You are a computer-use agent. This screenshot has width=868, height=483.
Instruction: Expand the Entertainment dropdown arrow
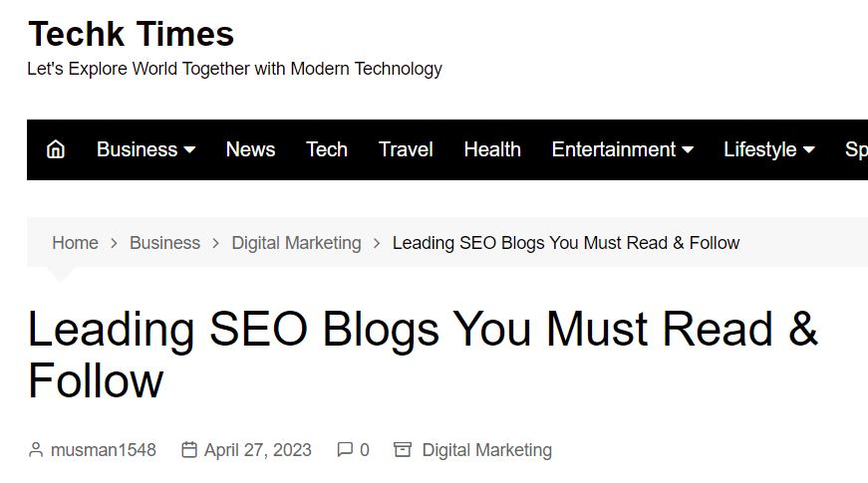click(x=688, y=150)
